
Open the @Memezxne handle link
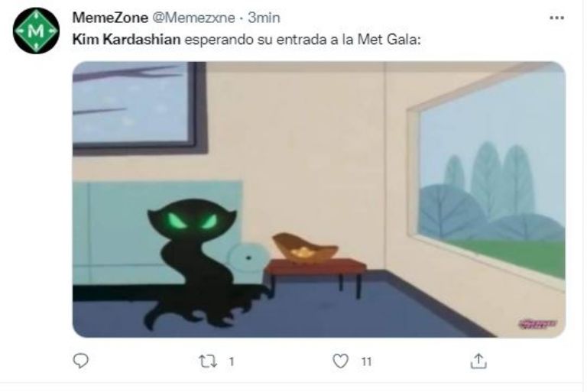[x=193, y=18]
